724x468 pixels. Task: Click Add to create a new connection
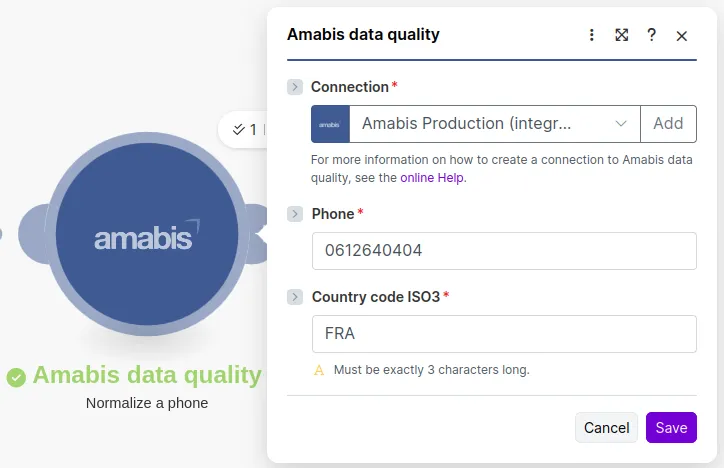tap(668, 124)
